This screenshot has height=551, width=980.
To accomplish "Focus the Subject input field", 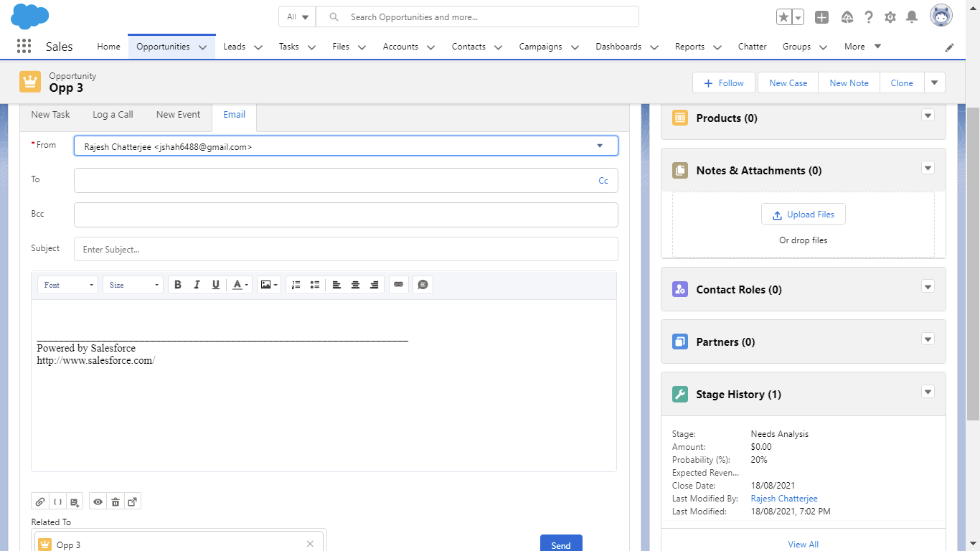I will 346,249.
